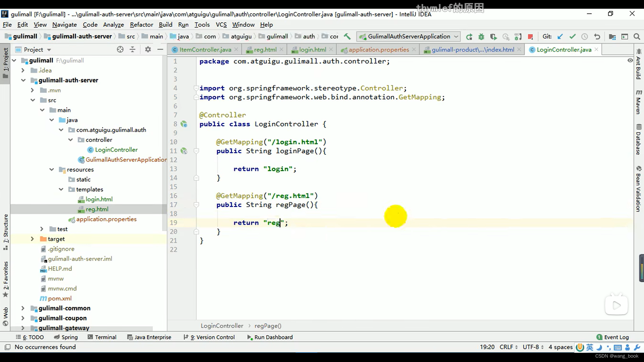Click the Git commit checkmark icon
Viewport: 644px width, 362px height.
pyautogui.click(x=573, y=37)
